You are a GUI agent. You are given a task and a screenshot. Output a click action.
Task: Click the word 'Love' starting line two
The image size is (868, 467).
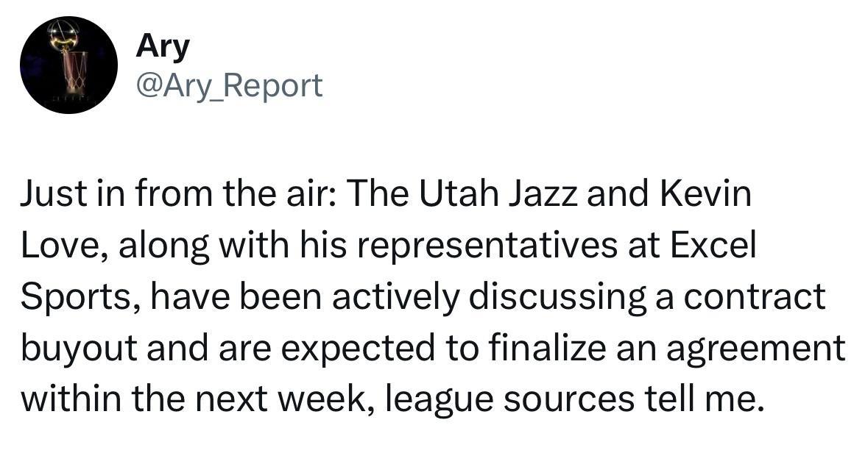click(64, 246)
